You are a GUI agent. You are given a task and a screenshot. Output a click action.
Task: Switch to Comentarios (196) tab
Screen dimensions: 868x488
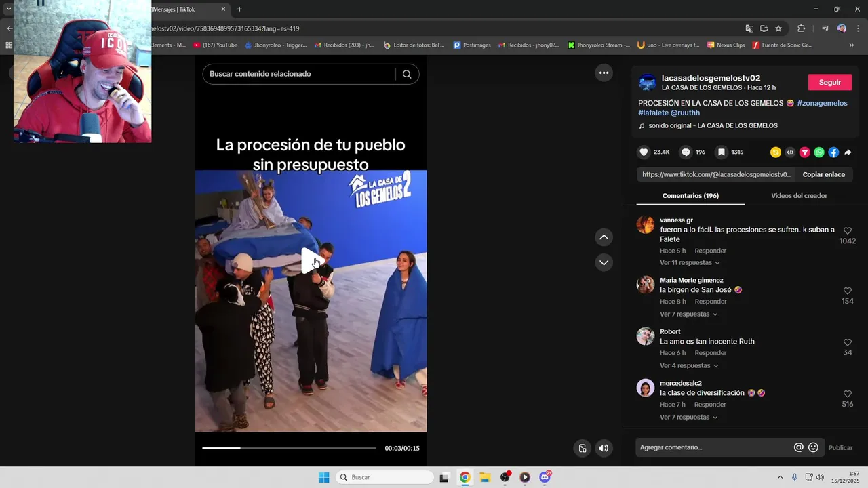click(690, 196)
